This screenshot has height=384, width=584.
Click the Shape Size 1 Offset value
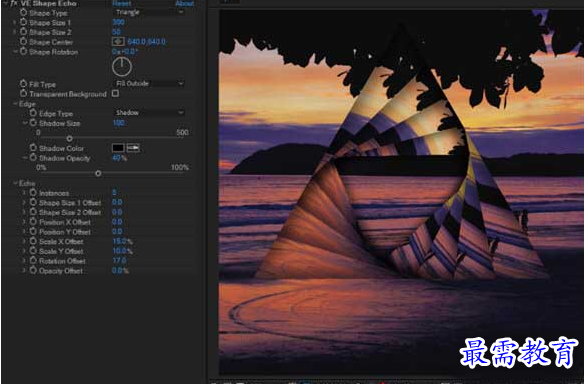(117, 202)
